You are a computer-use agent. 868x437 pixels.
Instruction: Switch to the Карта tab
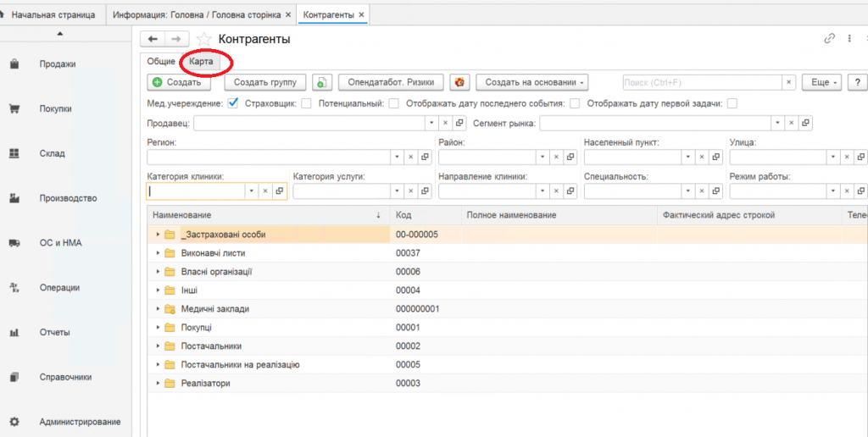[x=201, y=62]
